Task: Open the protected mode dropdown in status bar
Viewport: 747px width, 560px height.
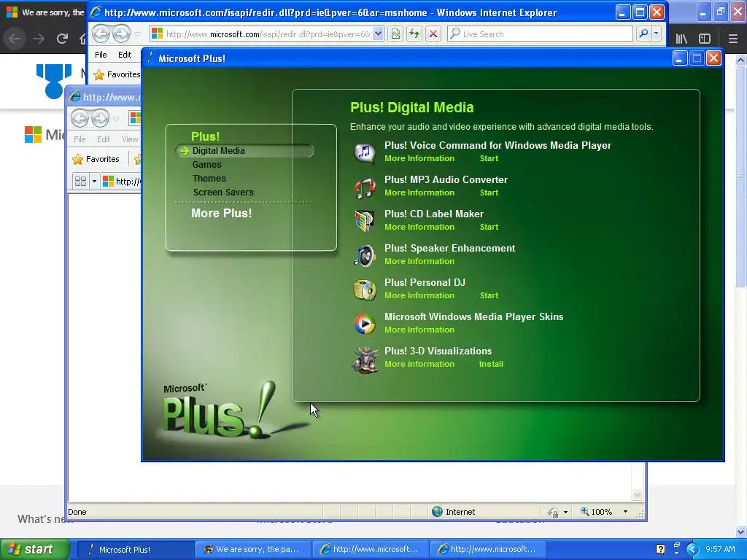Action: point(565,513)
